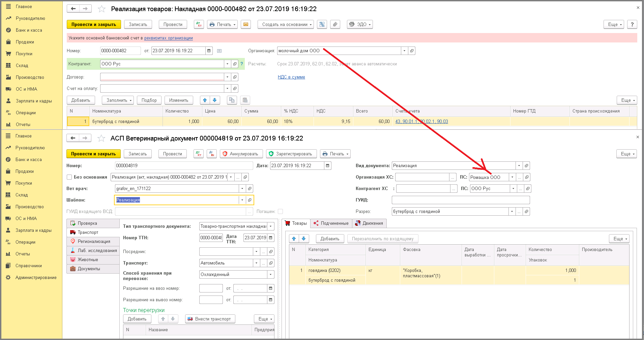This screenshot has height=340, width=644.
Task: Select the бутерброд с говядиной cell in the top table
Action: click(126, 121)
